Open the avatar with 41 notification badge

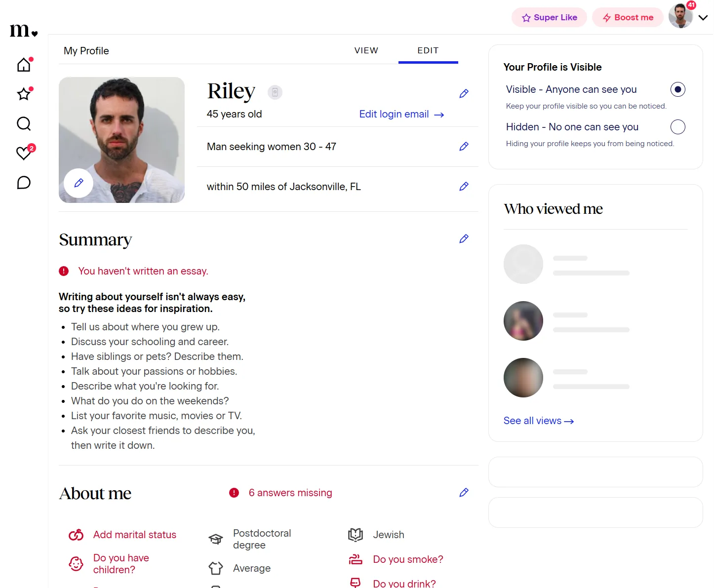coord(681,16)
